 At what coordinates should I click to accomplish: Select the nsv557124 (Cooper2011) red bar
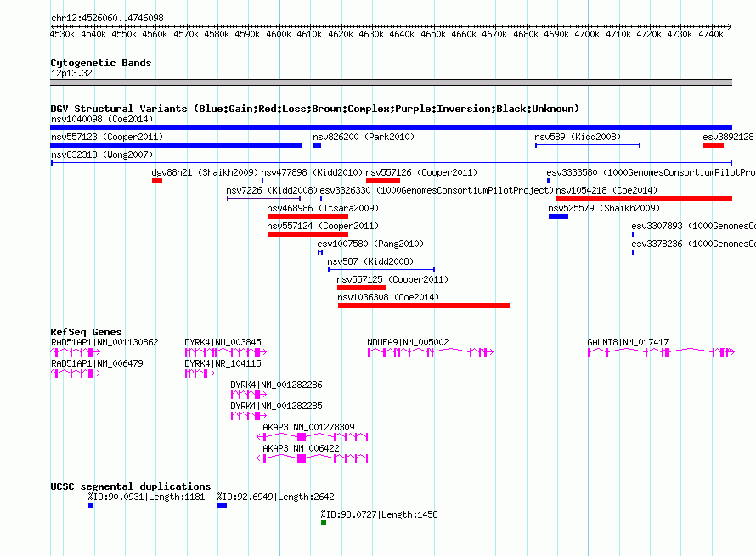coord(307,234)
